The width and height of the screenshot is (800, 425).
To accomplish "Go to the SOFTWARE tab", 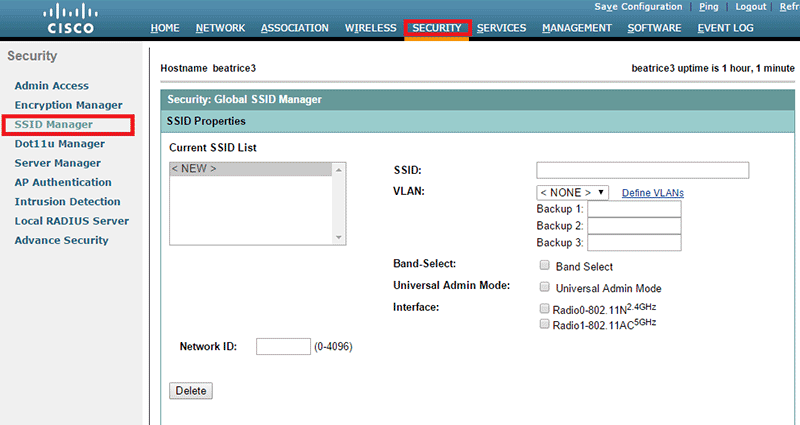I will click(x=655, y=28).
